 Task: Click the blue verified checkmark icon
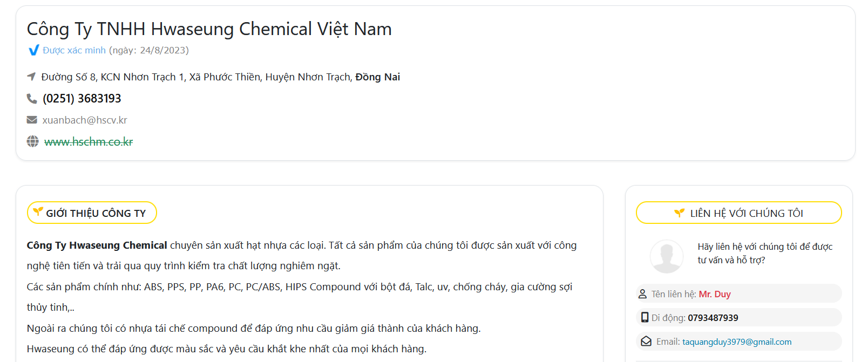33,50
